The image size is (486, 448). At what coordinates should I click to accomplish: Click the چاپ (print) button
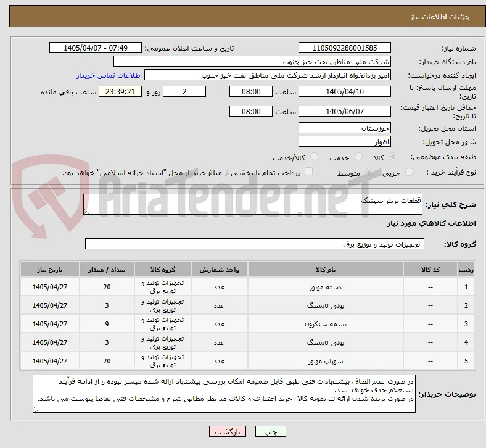click(x=270, y=431)
